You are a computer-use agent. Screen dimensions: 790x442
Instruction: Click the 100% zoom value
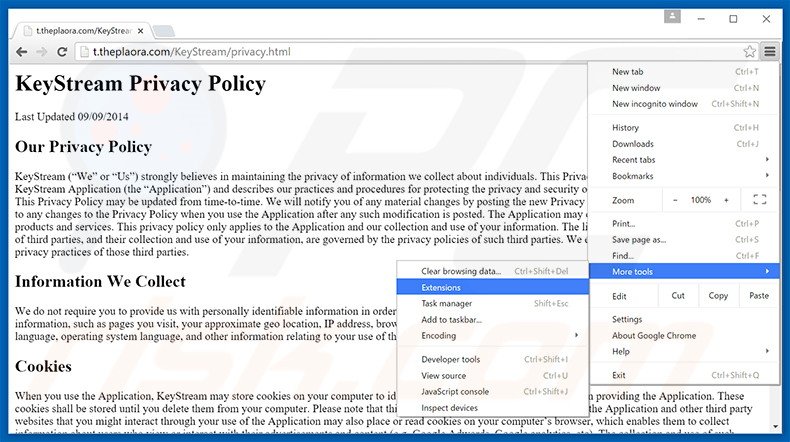tap(700, 200)
